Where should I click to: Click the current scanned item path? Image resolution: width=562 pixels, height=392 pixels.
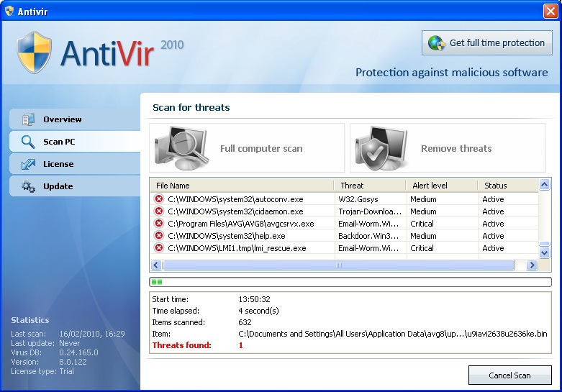[x=392, y=334]
